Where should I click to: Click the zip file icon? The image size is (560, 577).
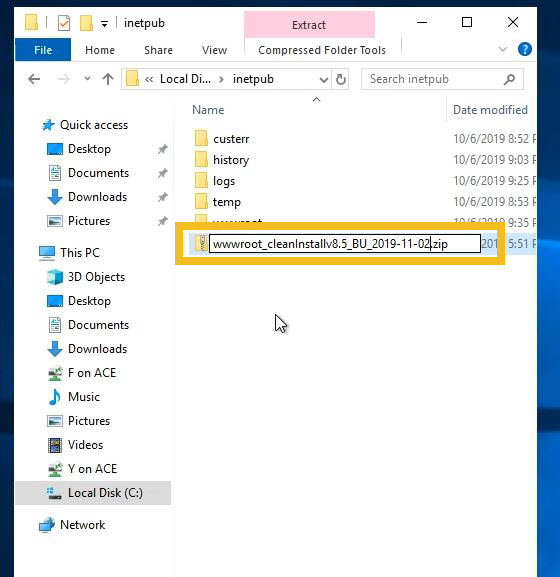(x=201, y=243)
